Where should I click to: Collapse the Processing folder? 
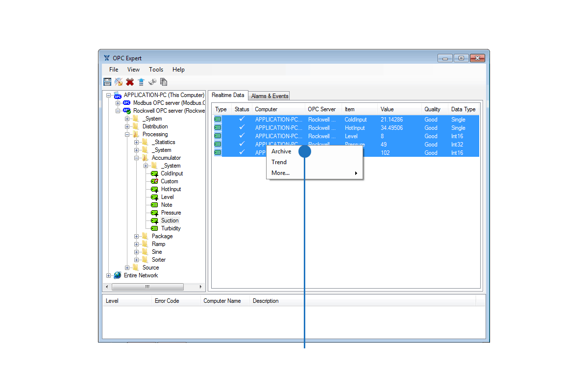point(127,134)
